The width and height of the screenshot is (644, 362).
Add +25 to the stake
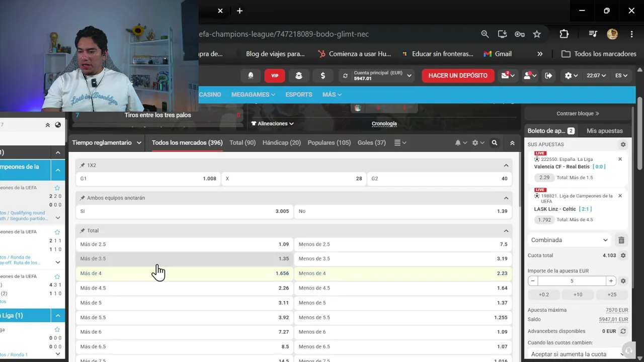point(612,295)
